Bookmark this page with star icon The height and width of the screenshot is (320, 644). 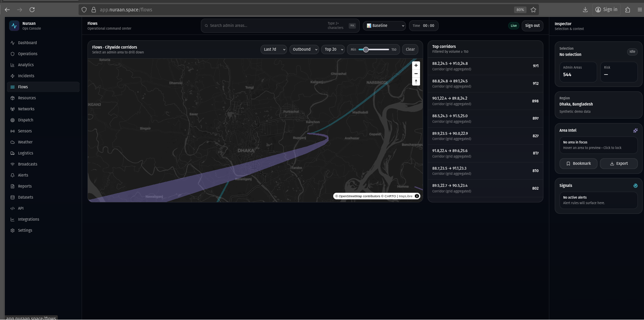tap(533, 10)
